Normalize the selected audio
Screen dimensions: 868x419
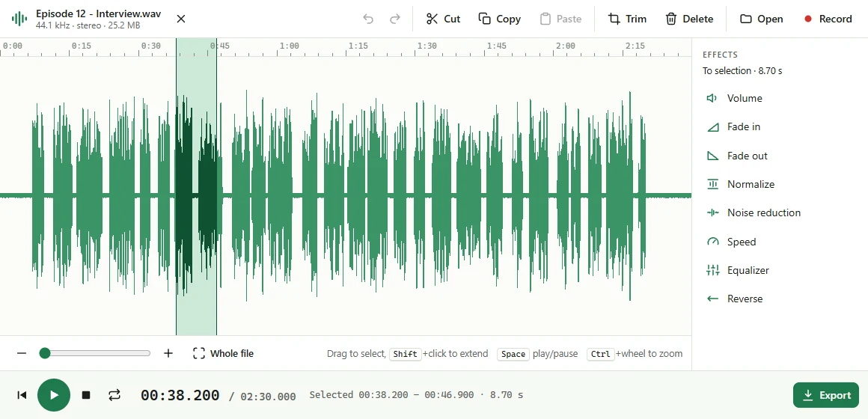(x=780, y=184)
